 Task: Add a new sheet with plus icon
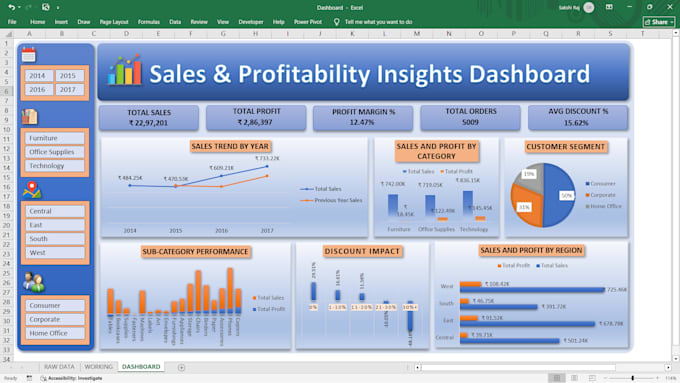pos(181,367)
